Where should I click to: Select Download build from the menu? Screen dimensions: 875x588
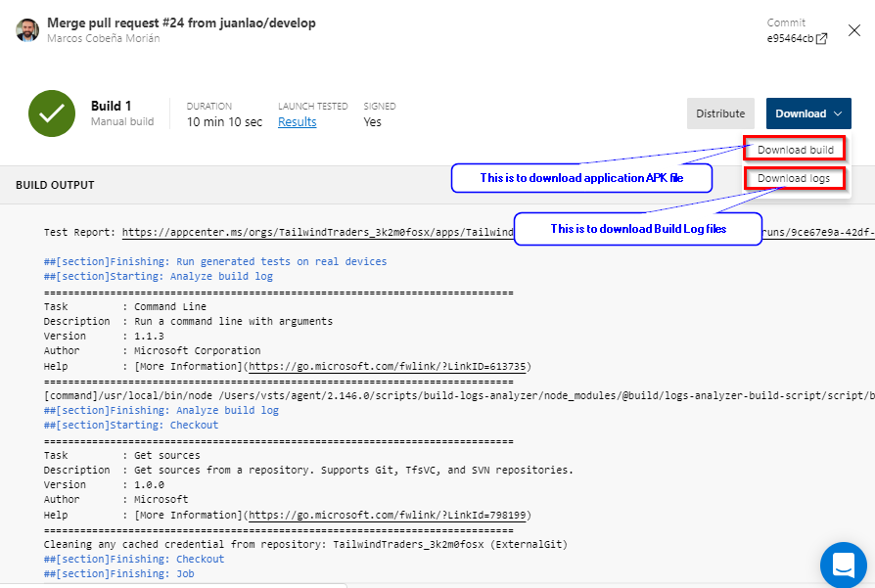click(795, 150)
